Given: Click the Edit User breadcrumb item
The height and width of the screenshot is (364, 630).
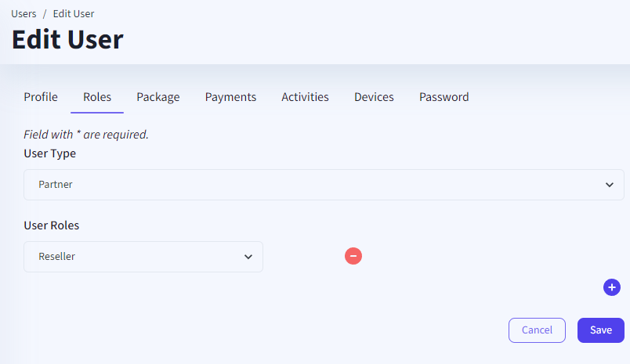Looking at the screenshot, I should pos(74,14).
